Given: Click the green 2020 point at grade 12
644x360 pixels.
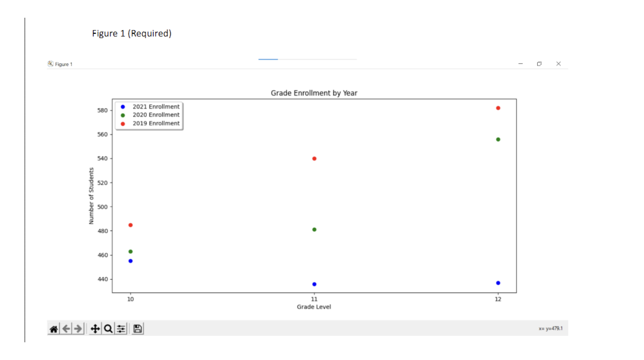Looking at the screenshot, I should point(498,140).
